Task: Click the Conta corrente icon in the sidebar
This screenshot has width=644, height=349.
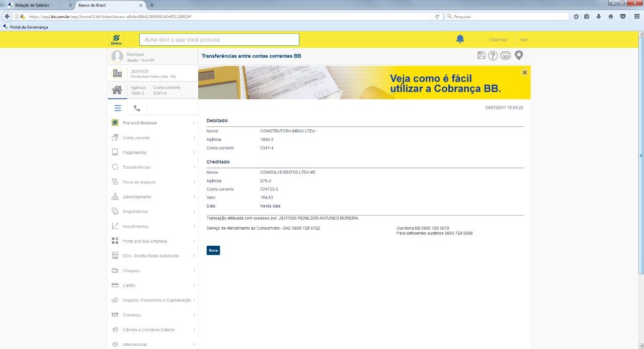Action: coord(115,137)
